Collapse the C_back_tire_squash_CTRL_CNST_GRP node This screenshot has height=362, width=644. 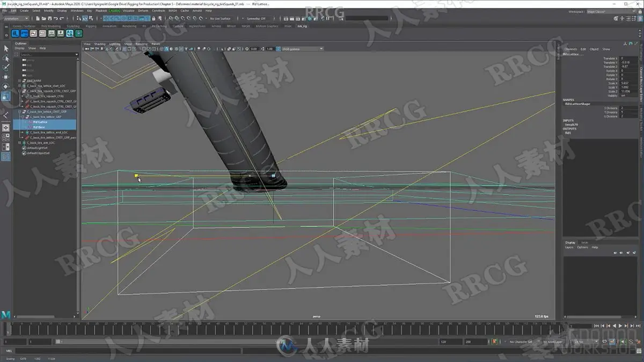coord(20,91)
